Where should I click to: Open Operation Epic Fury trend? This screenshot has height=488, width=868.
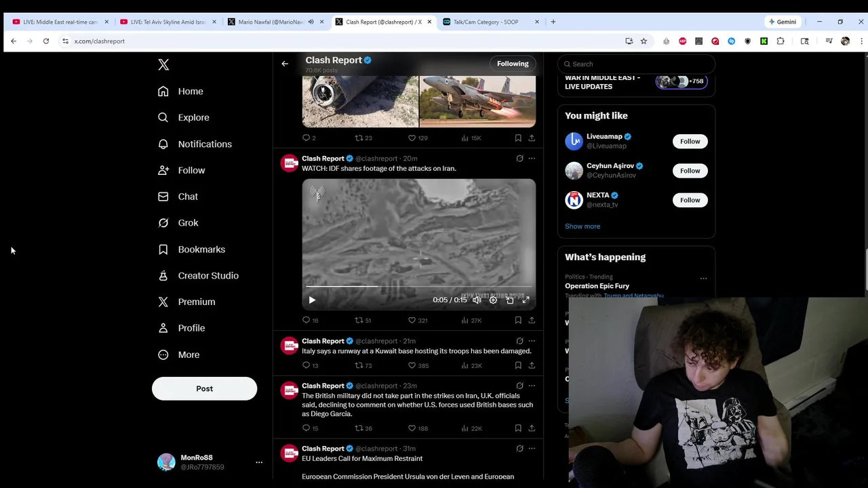coord(597,286)
